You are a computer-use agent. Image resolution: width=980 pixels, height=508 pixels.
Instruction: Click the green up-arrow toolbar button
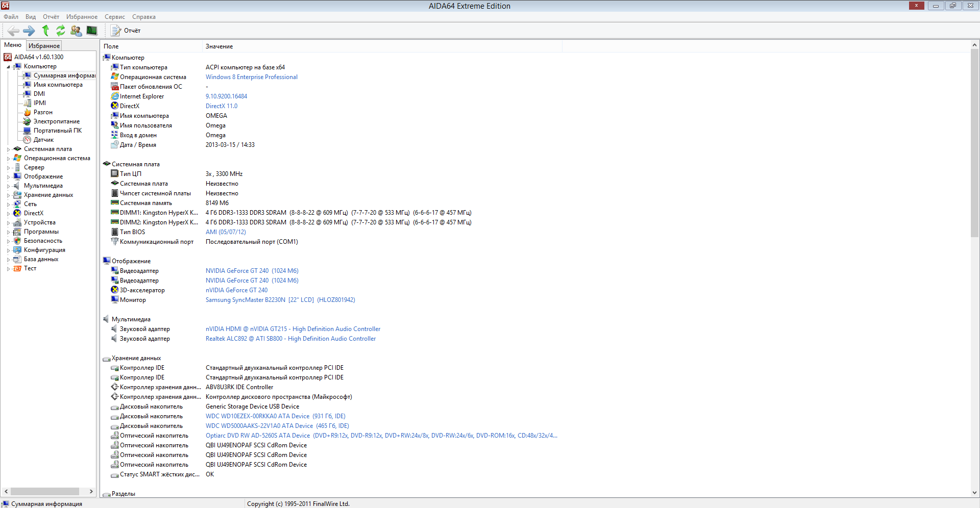tap(45, 31)
